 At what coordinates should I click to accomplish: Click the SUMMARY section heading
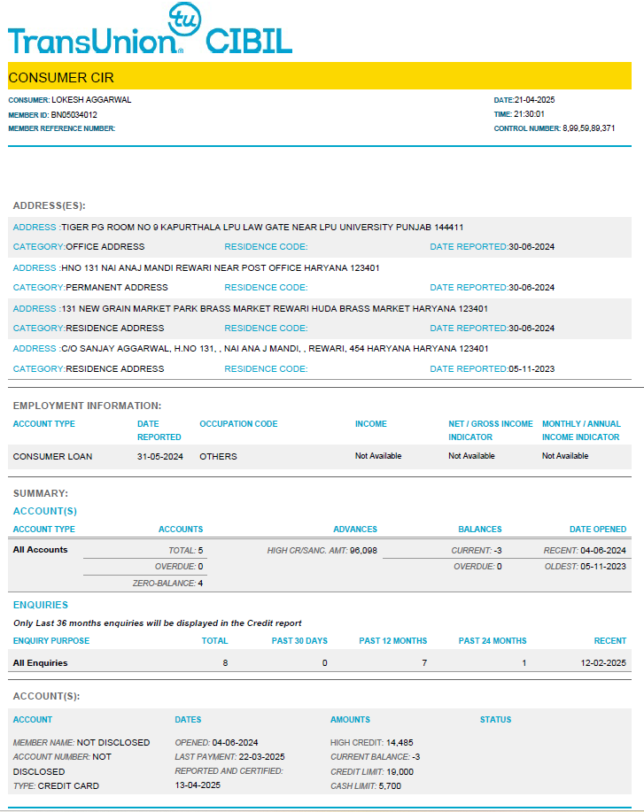[x=41, y=493]
